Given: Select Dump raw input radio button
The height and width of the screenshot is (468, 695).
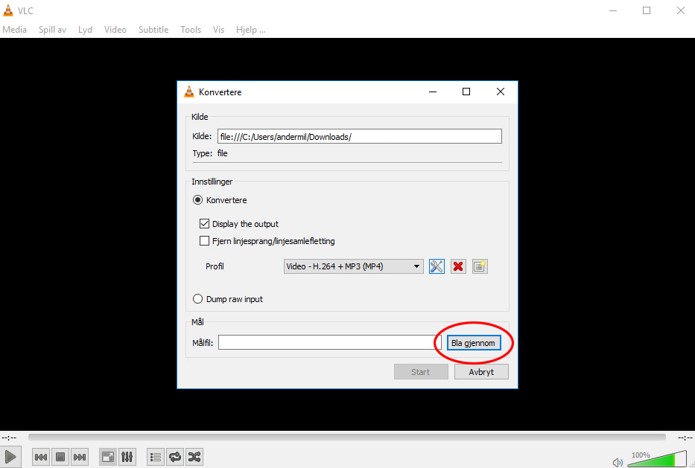Looking at the screenshot, I should pyautogui.click(x=198, y=299).
